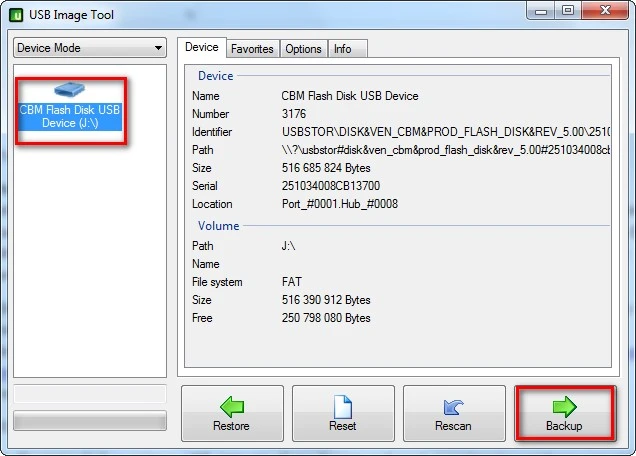The height and width of the screenshot is (456, 636).
Task: Click the Serial field label
Action: pos(204,186)
